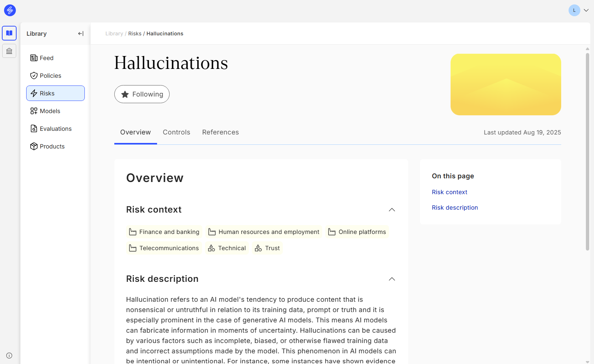
Task: Select the Finance and banking tag
Action: [164, 232]
